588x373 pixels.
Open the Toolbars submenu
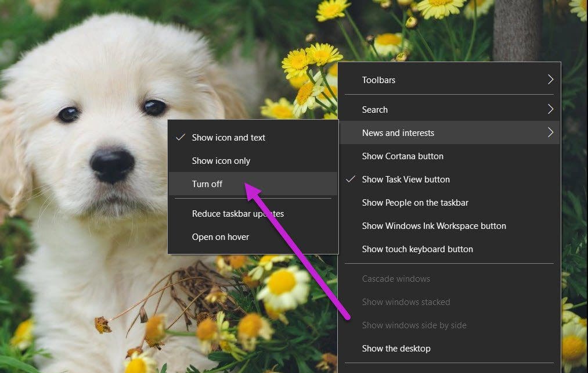pos(449,80)
